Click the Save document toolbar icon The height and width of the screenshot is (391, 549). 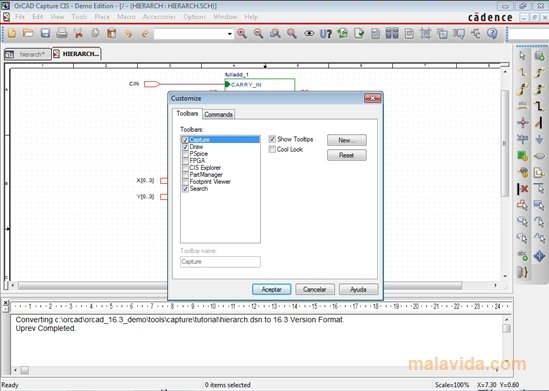click(45, 34)
